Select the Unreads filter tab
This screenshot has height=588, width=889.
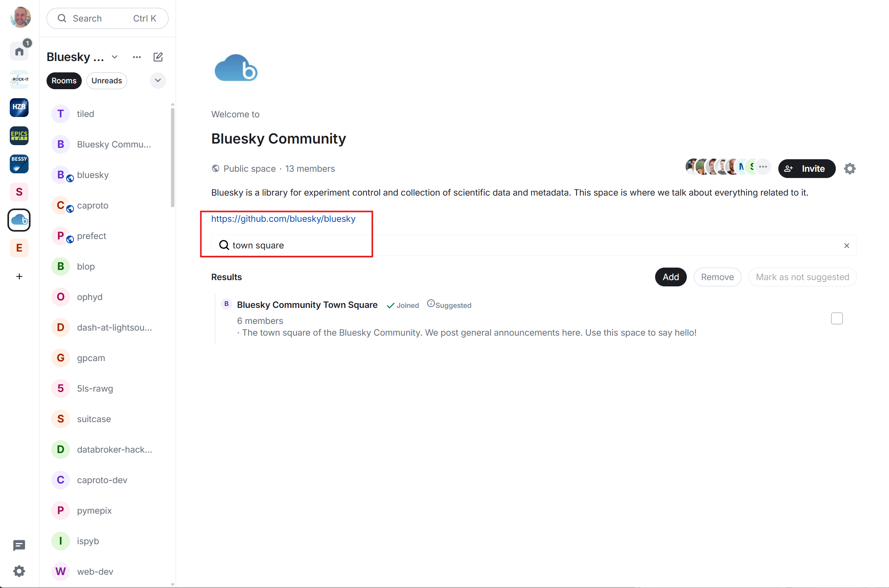107,81
